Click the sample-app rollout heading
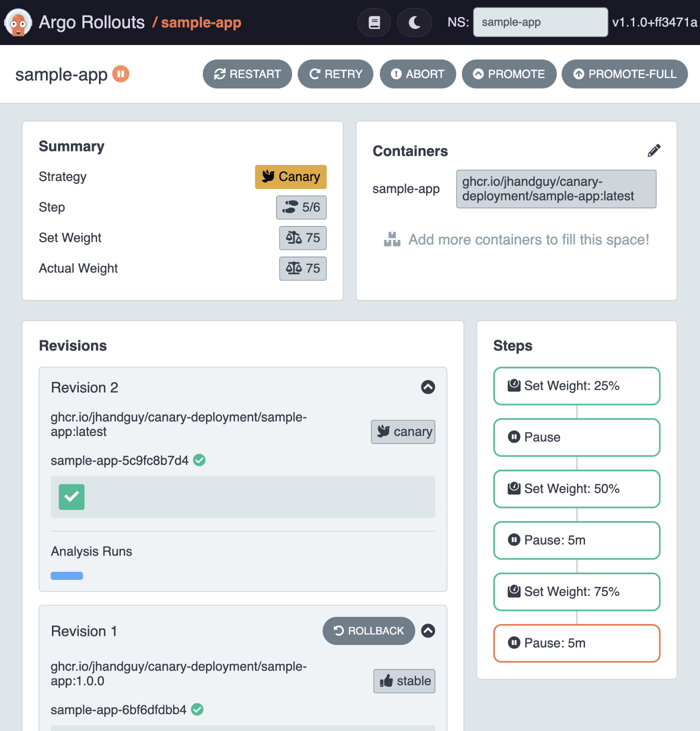This screenshot has width=700, height=731. [61, 74]
